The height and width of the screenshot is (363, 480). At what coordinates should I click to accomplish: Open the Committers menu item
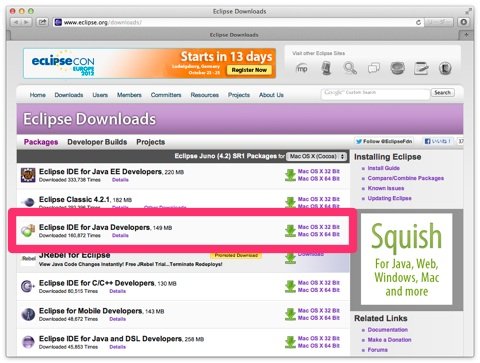(166, 95)
